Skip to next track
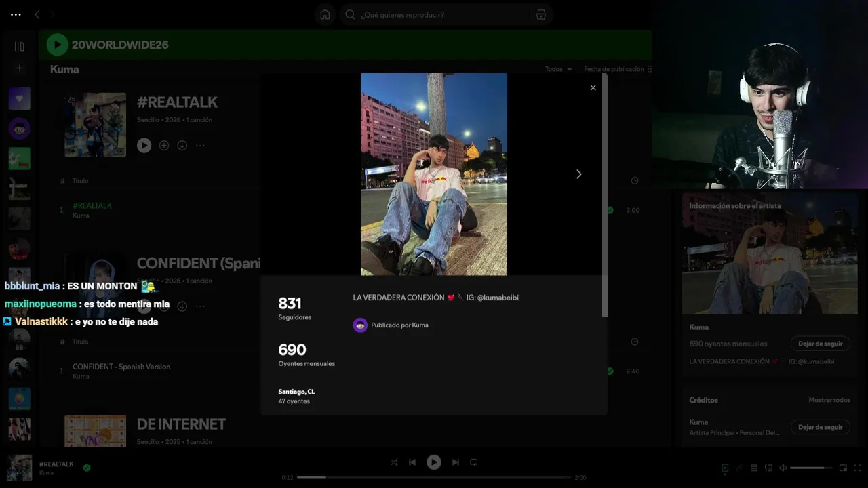 coord(456,462)
